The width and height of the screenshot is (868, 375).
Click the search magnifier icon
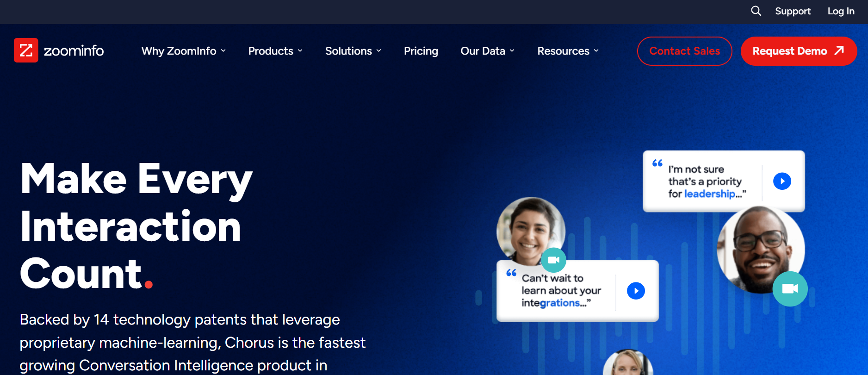coord(756,11)
